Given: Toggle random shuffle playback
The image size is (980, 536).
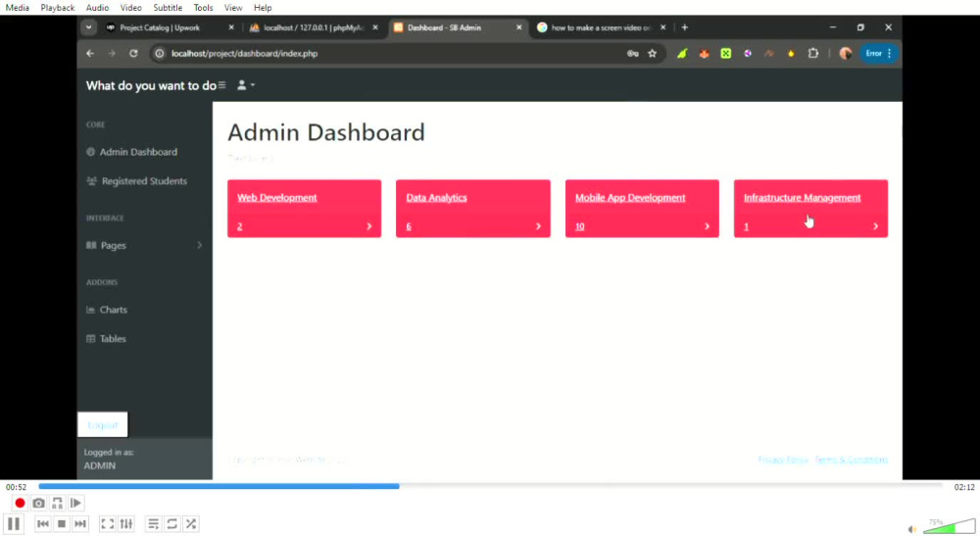Looking at the screenshot, I should pyautogui.click(x=191, y=523).
